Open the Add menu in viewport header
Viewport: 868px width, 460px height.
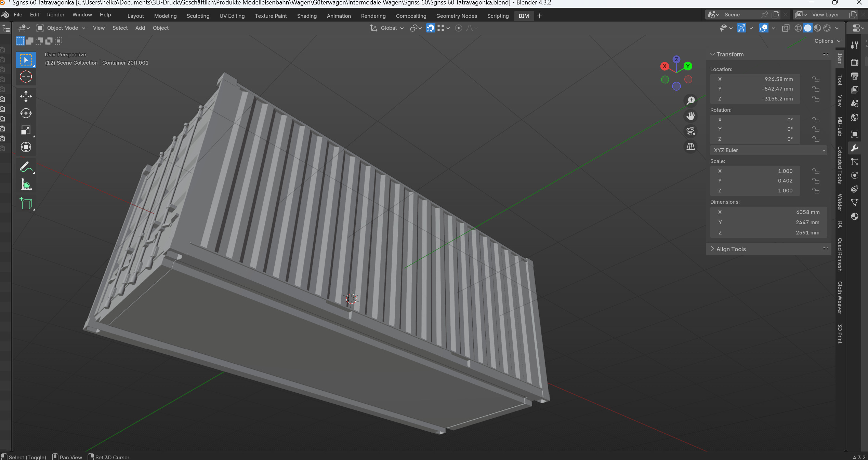tap(140, 28)
